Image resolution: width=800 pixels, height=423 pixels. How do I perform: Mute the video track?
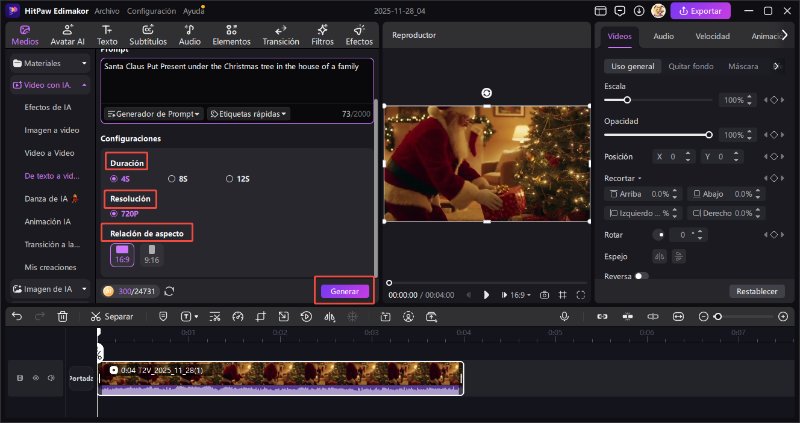pyautogui.click(x=51, y=378)
